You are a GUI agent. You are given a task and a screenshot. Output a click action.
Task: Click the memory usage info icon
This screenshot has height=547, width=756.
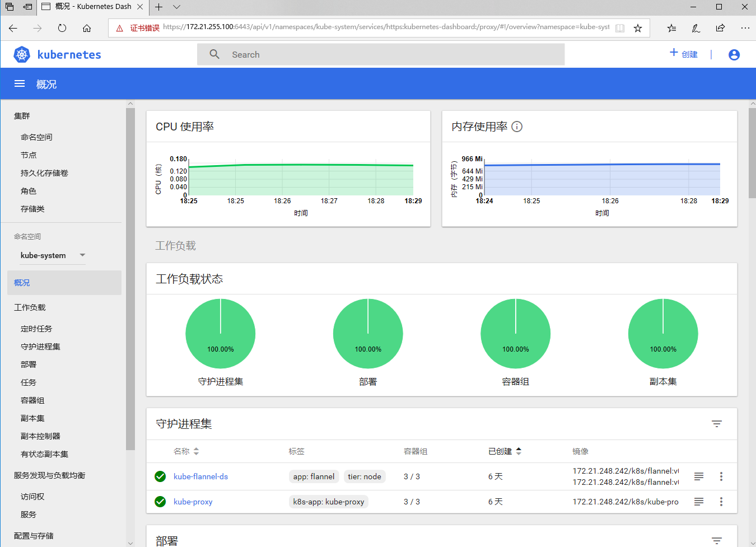pyautogui.click(x=517, y=127)
